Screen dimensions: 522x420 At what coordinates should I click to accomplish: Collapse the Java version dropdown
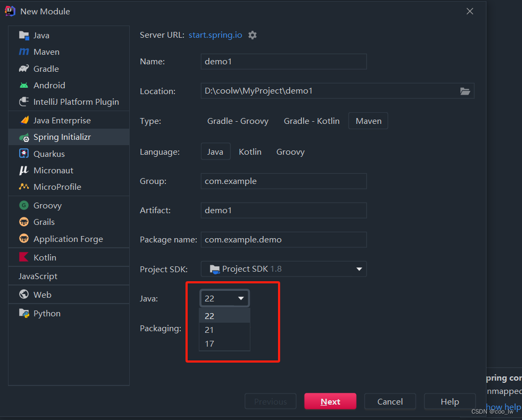click(x=241, y=298)
